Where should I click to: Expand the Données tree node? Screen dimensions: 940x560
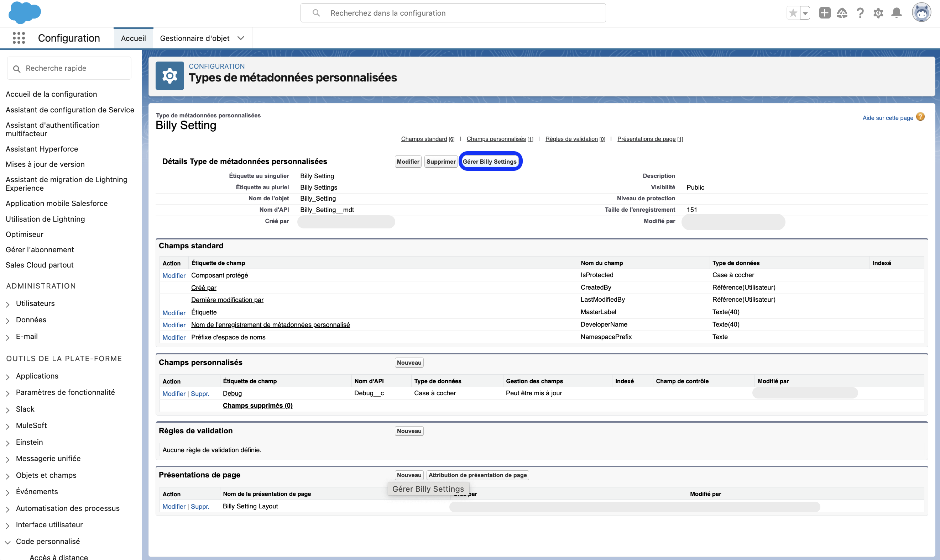coord(7,321)
